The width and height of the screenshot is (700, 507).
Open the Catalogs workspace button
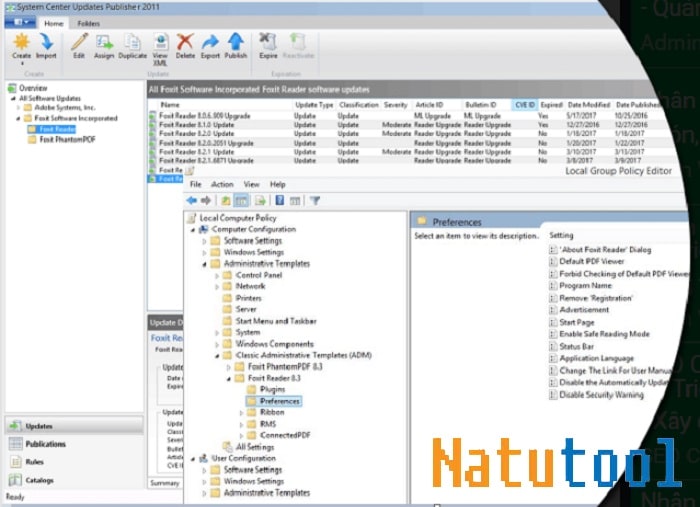pos(39,480)
